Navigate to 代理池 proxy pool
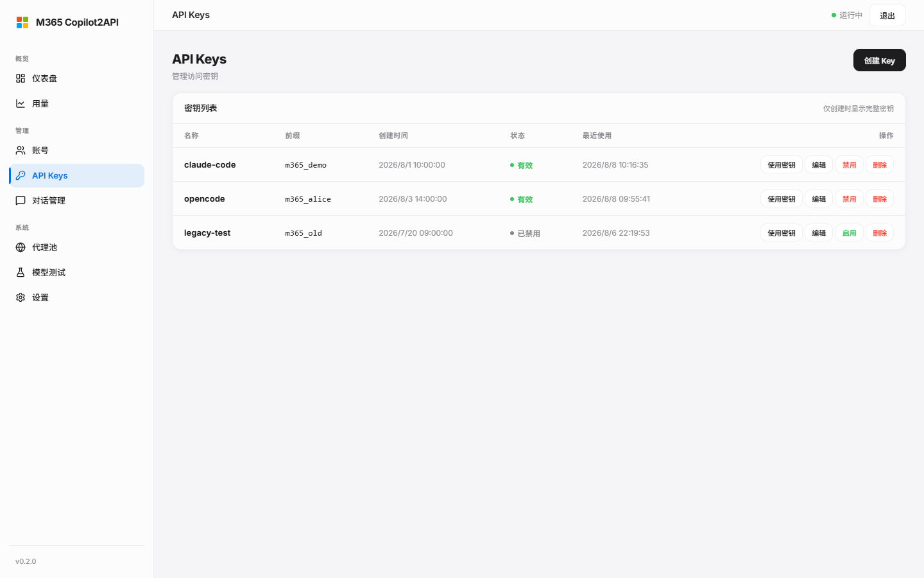Image resolution: width=924 pixels, height=578 pixels. (x=77, y=247)
